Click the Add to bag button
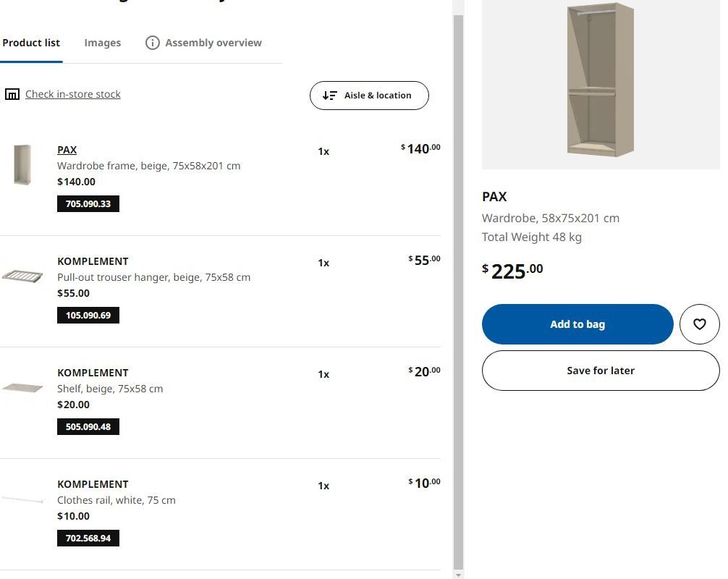Image resolution: width=728 pixels, height=579 pixels. pyautogui.click(x=577, y=324)
